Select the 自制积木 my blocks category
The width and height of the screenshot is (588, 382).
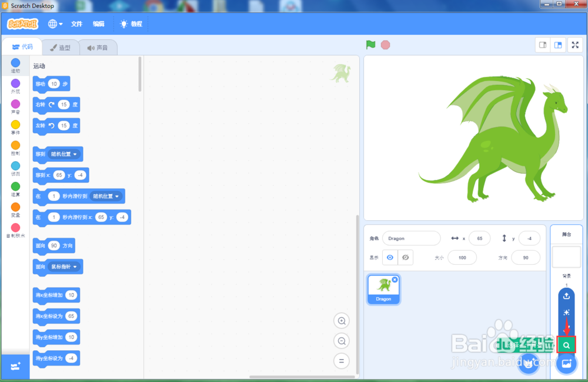tap(15, 230)
